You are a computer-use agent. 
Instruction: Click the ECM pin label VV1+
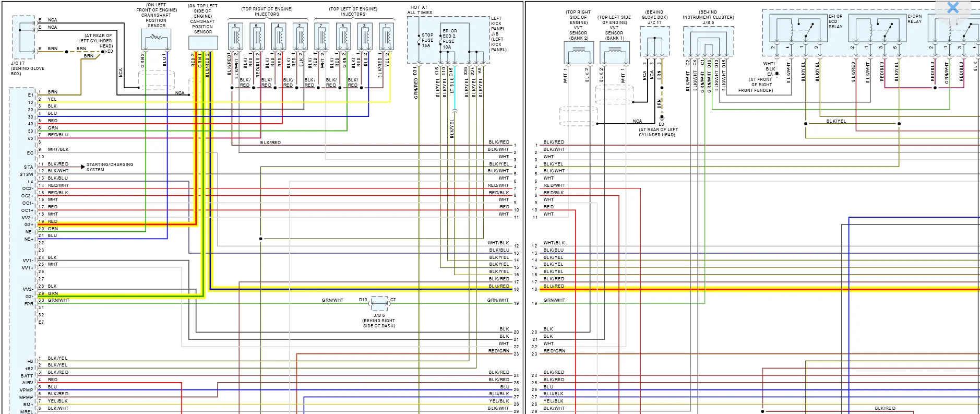pyautogui.click(x=28, y=268)
